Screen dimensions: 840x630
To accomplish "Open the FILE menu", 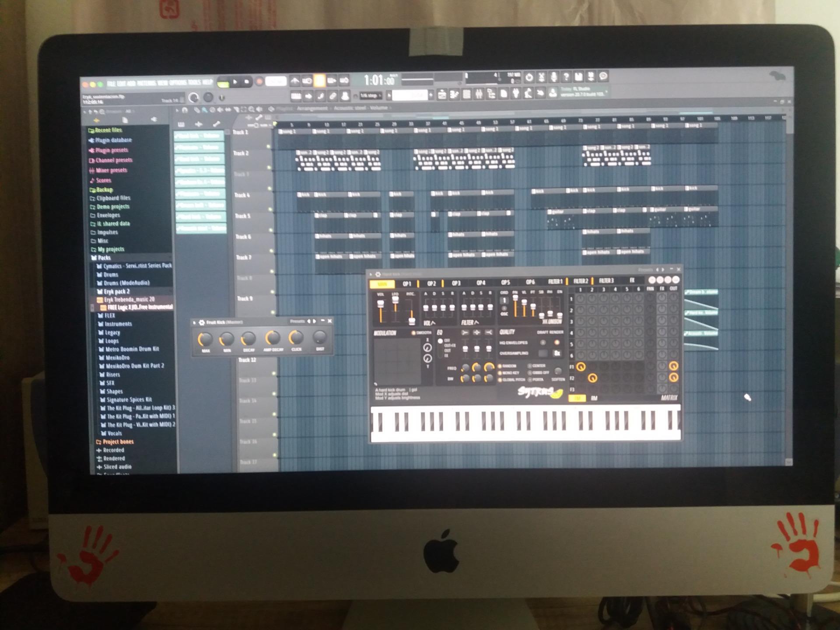I will pos(112,83).
